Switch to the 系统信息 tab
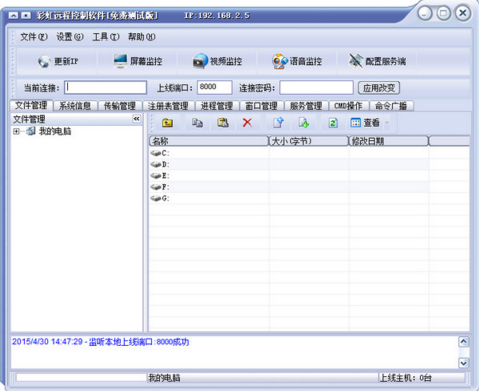This screenshot has width=479, height=391. tap(75, 106)
